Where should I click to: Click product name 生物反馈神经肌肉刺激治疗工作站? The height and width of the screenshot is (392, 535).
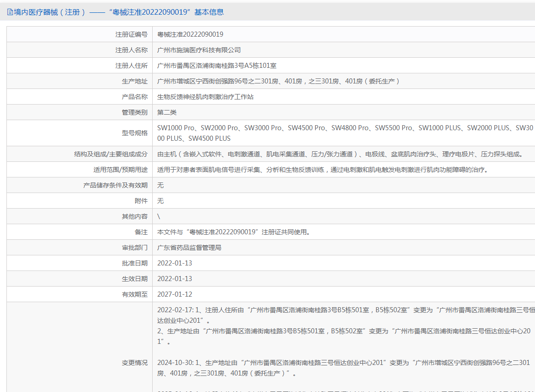click(205, 97)
